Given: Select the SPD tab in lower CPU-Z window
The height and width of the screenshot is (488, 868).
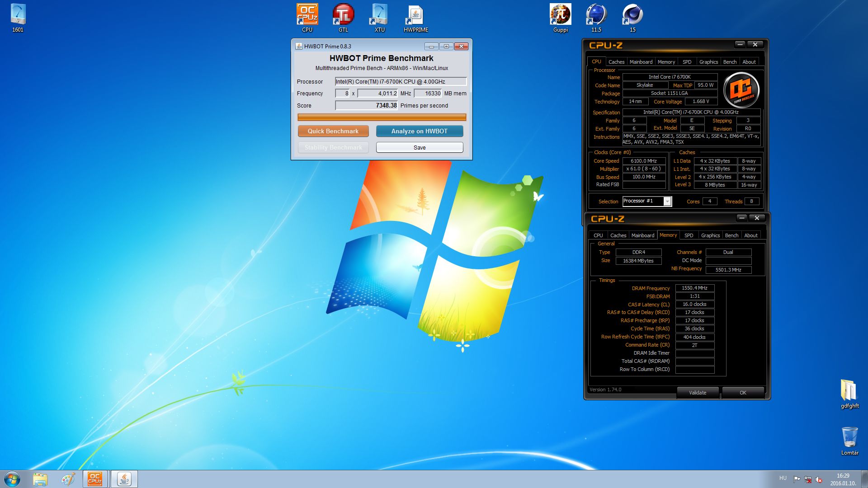Looking at the screenshot, I should 689,235.
